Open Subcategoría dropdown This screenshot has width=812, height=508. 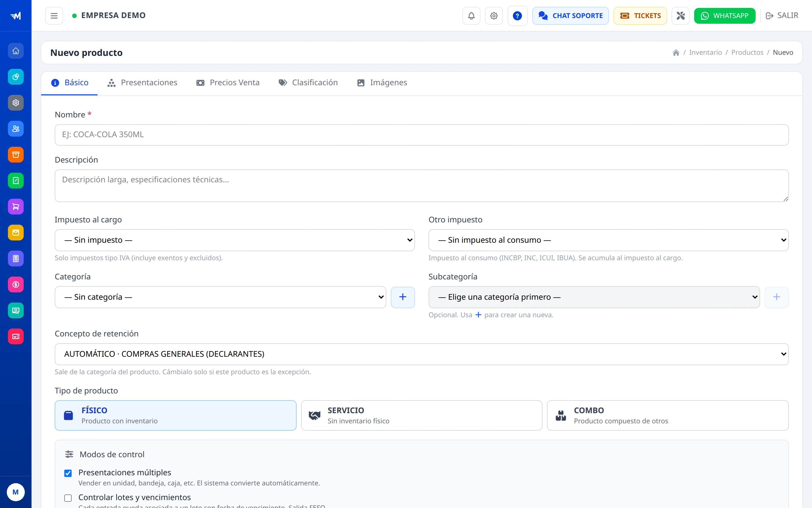click(x=594, y=297)
